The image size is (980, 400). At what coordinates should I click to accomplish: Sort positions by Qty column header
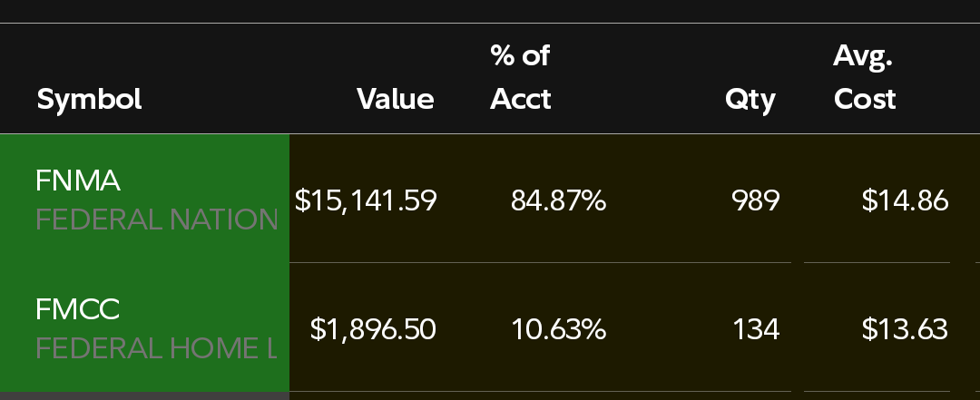(x=750, y=100)
